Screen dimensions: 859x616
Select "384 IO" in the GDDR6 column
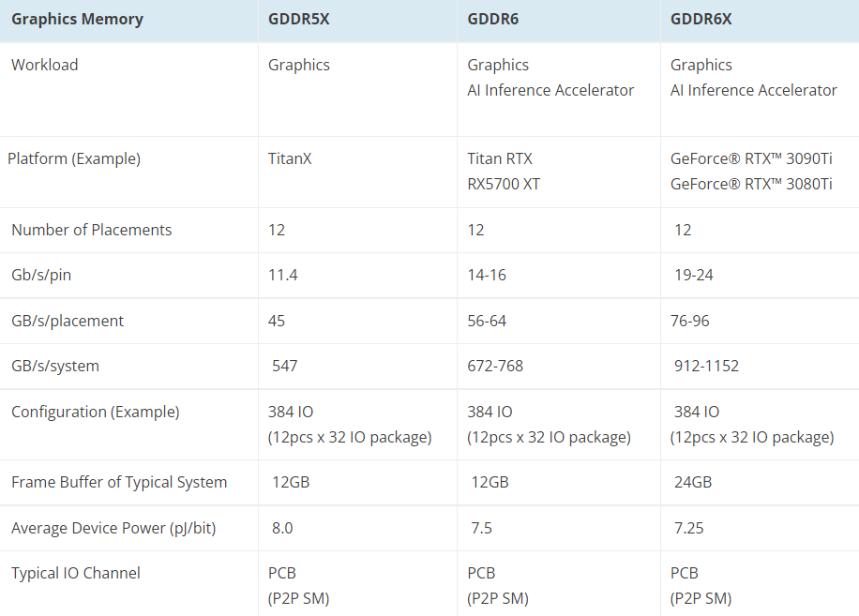point(490,412)
